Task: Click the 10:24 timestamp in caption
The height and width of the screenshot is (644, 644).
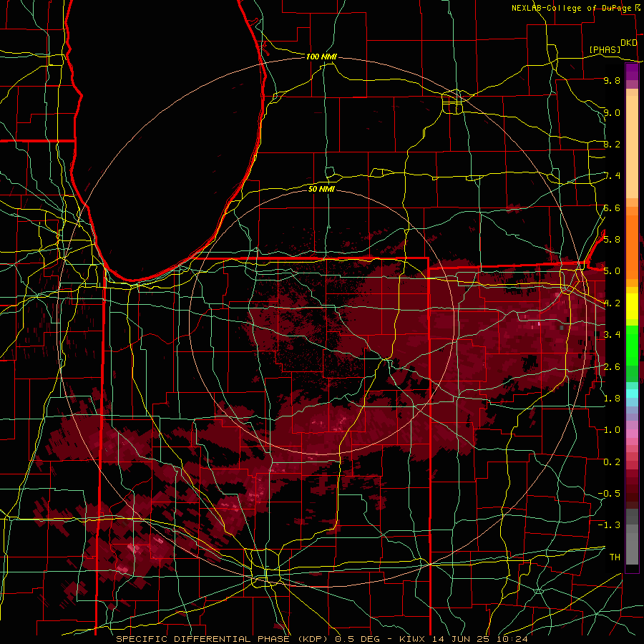Action: [x=513, y=639]
